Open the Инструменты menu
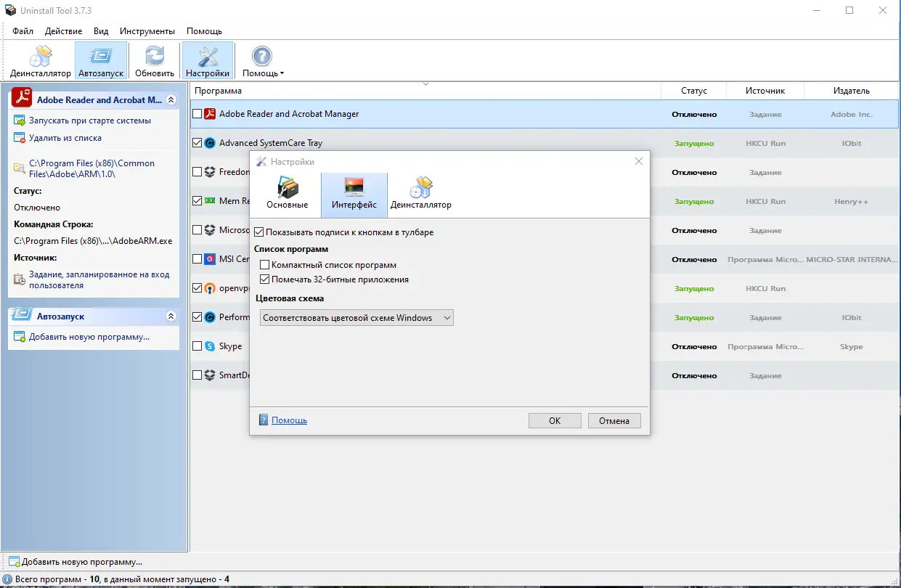The height and width of the screenshot is (588, 901). [x=147, y=31]
